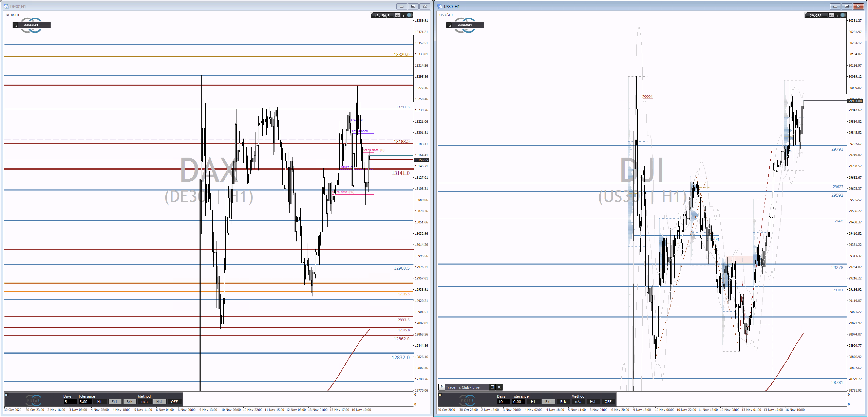The height and width of the screenshot is (417, 868).
Task: Toggle the Hst button in US30 panel
Action: click(593, 402)
